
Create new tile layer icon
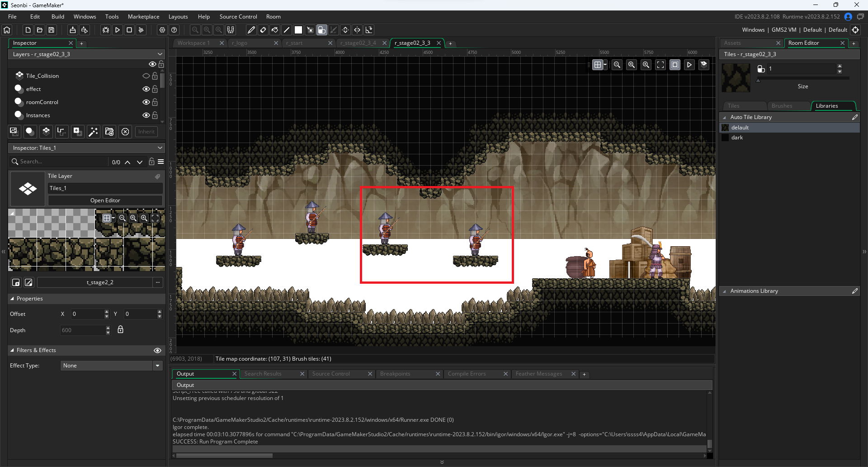point(46,132)
